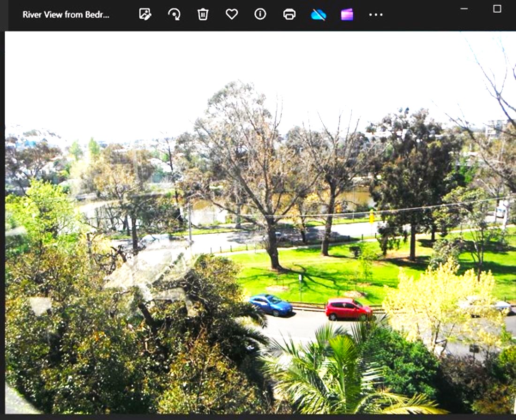Minimize the Photos window
Viewport: 516px width, 420px height.
(x=464, y=9)
